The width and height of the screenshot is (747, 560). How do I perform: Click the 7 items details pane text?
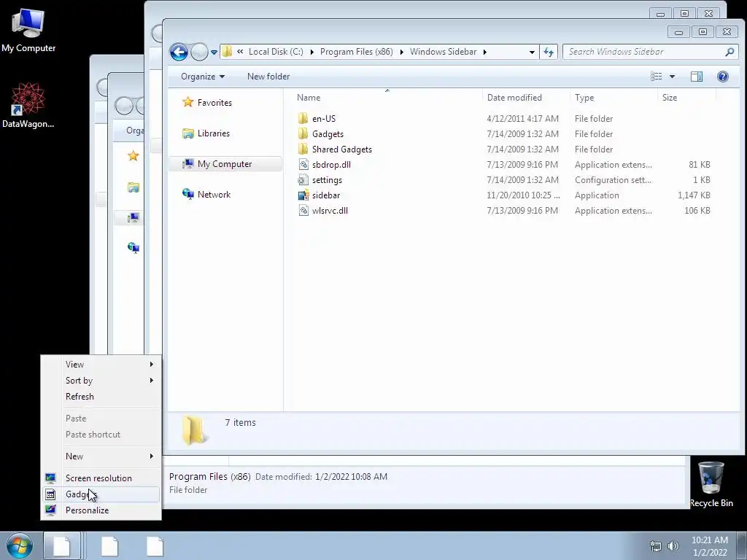tap(240, 422)
